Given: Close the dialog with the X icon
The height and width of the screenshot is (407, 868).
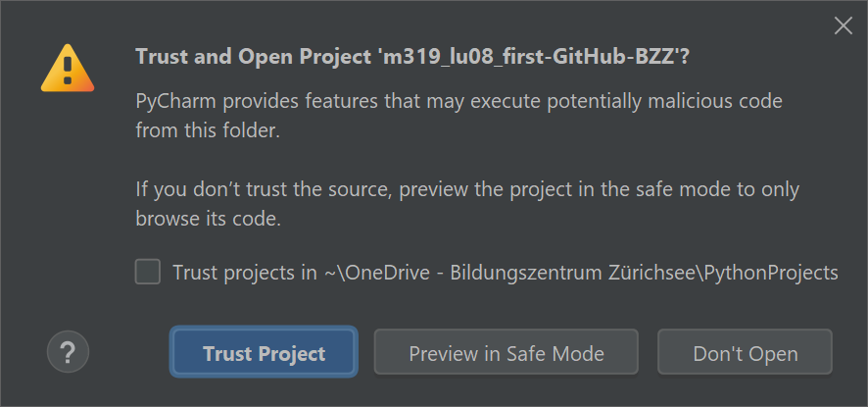Looking at the screenshot, I should (x=843, y=26).
